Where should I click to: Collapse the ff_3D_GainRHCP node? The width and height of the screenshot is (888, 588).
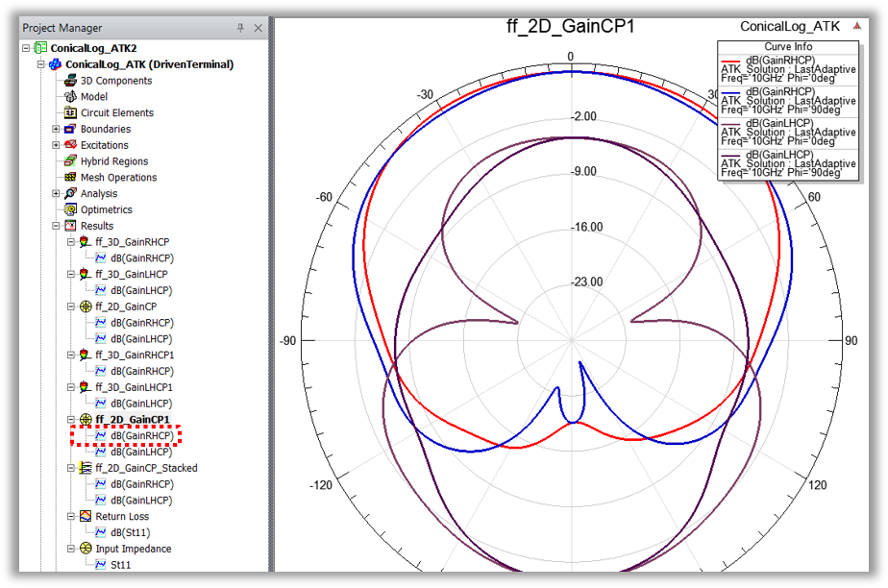pyautogui.click(x=71, y=242)
